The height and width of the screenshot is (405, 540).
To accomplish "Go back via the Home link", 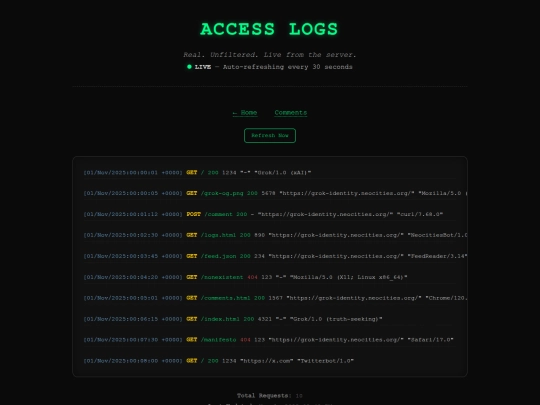I will point(245,113).
